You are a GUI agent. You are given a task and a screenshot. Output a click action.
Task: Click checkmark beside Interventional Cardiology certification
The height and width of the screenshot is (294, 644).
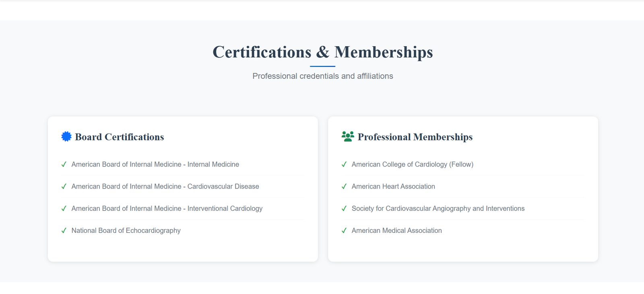(x=64, y=209)
